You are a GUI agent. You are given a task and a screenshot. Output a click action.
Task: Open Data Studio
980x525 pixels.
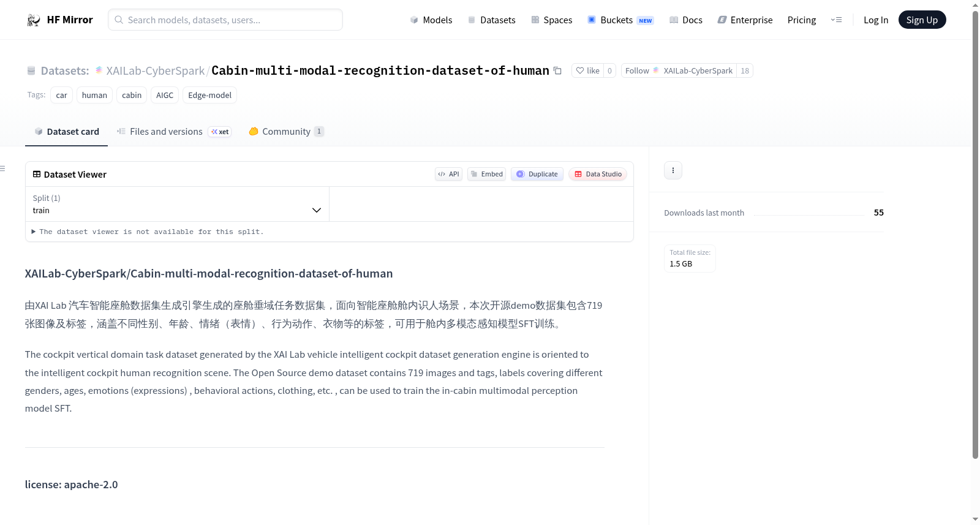click(x=598, y=174)
